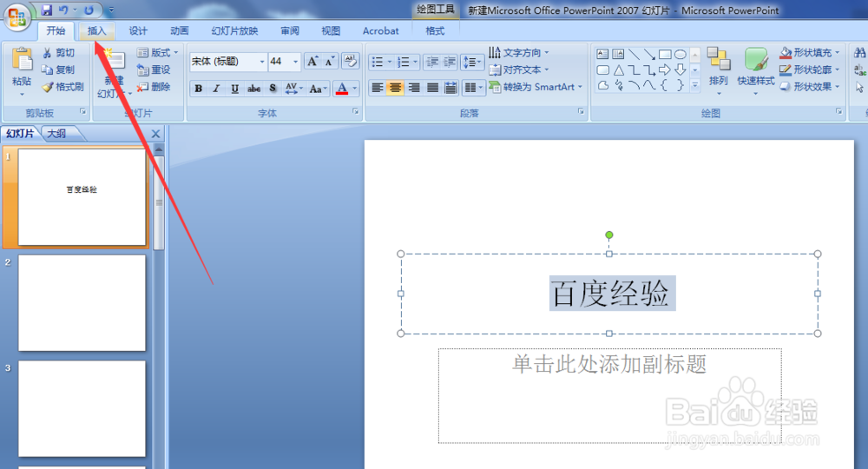Toggle strikethrough abc formatting

coord(253,89)
